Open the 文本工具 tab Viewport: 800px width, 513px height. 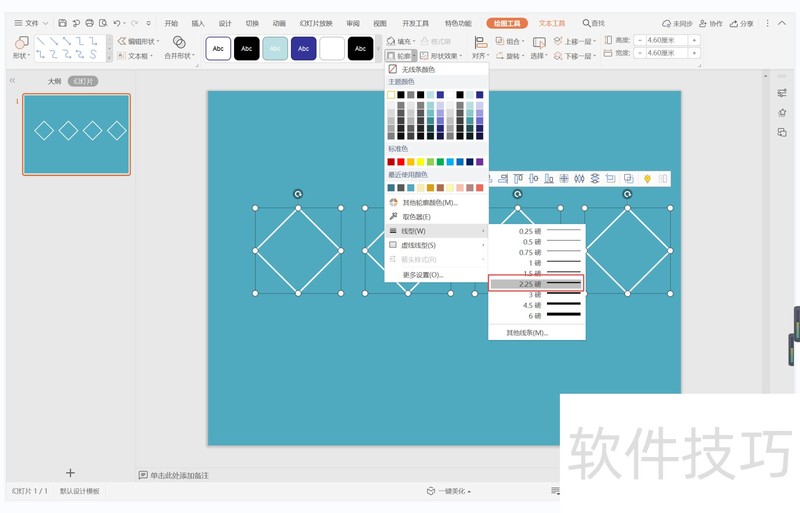point(551,23)
